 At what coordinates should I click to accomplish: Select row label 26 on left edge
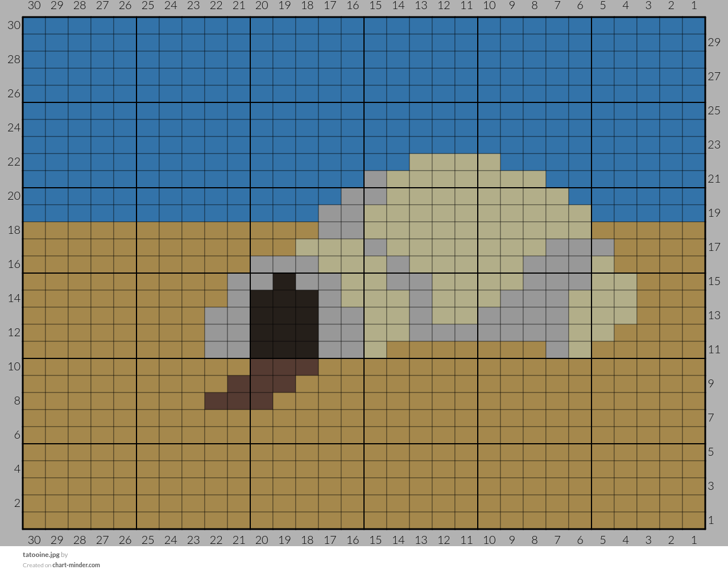pos(14,93)
